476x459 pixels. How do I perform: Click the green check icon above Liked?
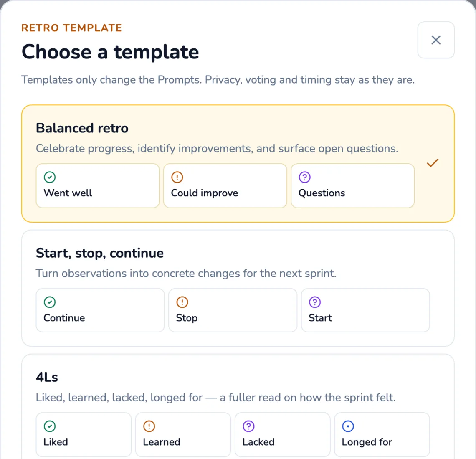point(50,426)
